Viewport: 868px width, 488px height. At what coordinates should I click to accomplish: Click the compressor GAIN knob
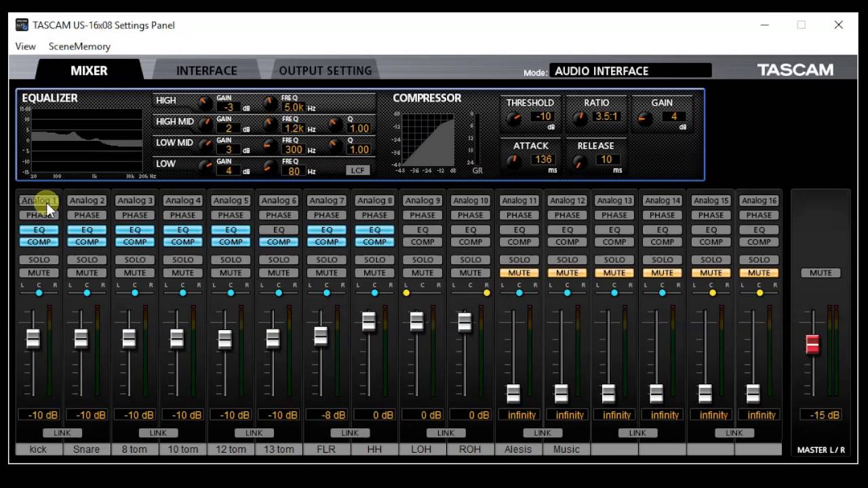[x=645, y=119]
